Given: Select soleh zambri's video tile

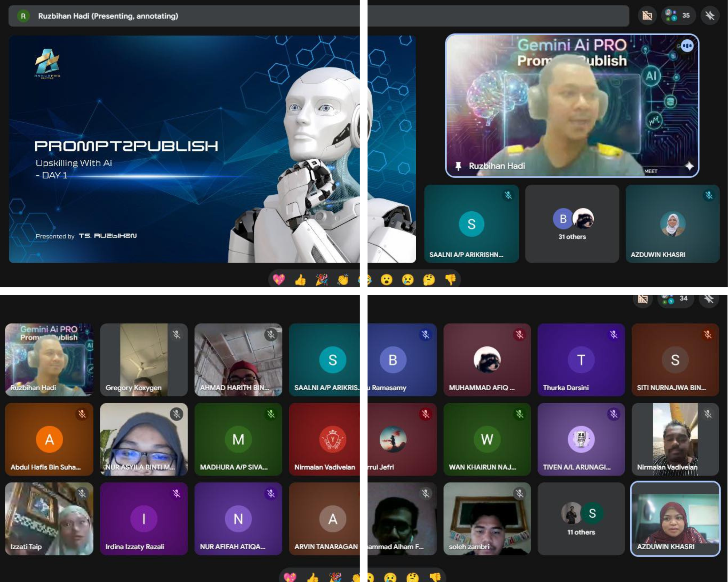Looking at the screenshot, I should coord(487,519).
